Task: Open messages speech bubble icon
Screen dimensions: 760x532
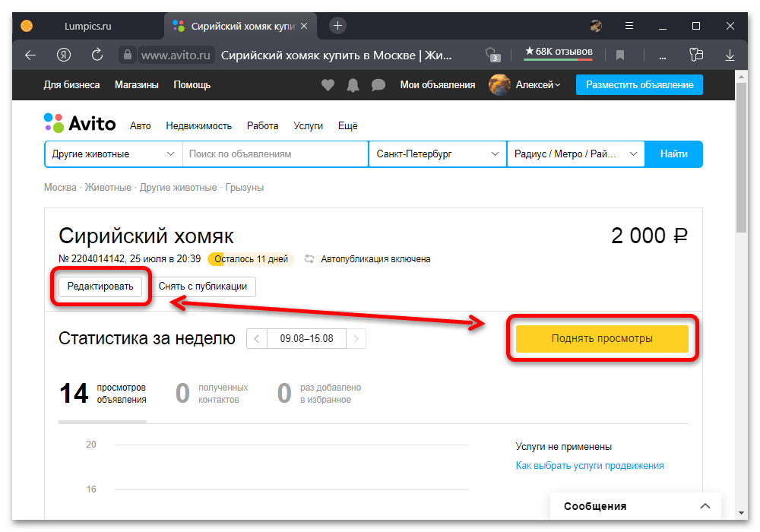Action: coord(378,85)
